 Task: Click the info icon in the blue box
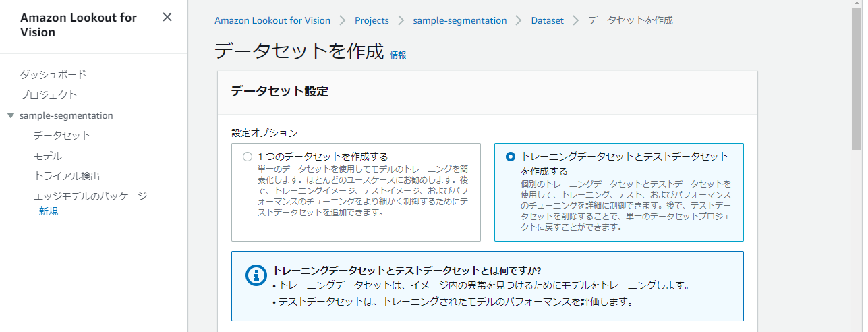point(255,275)
